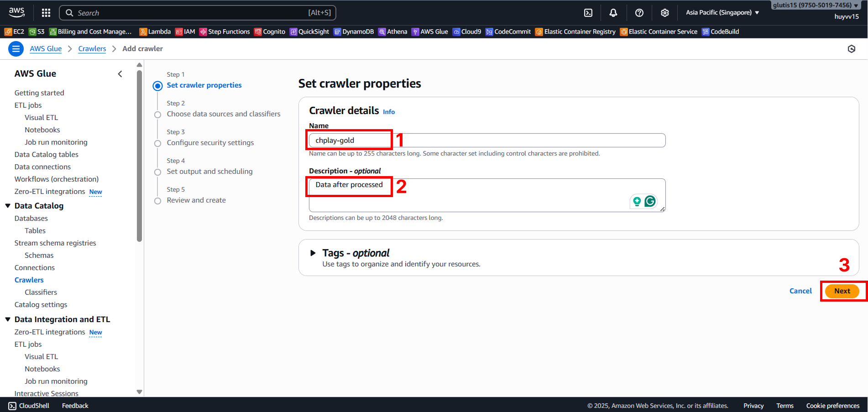Open the Lambda bookmark shortcut
The width and height of the screenshot is (868, 412).
pyautogui.click(x=155, y=31)
